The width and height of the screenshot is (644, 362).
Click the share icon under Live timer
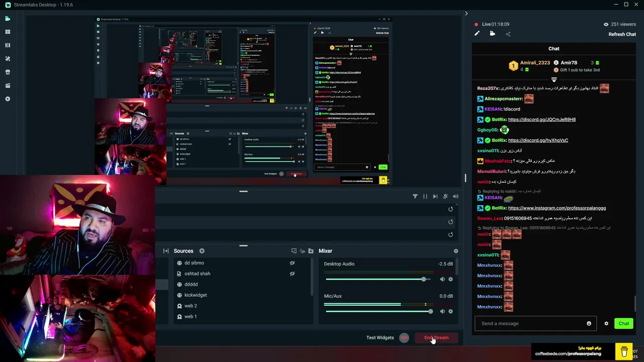coord(508,34)
